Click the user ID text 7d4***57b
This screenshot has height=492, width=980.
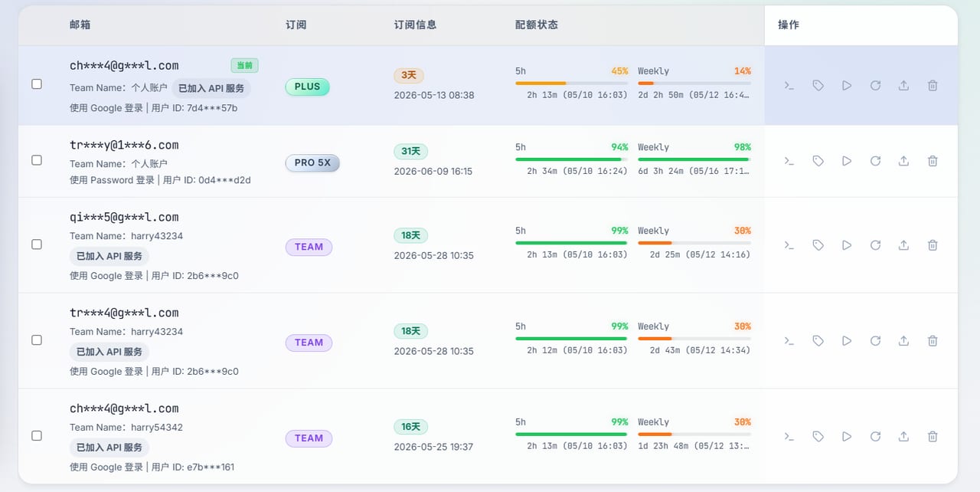pyautogui.click(x=212, y=108)
